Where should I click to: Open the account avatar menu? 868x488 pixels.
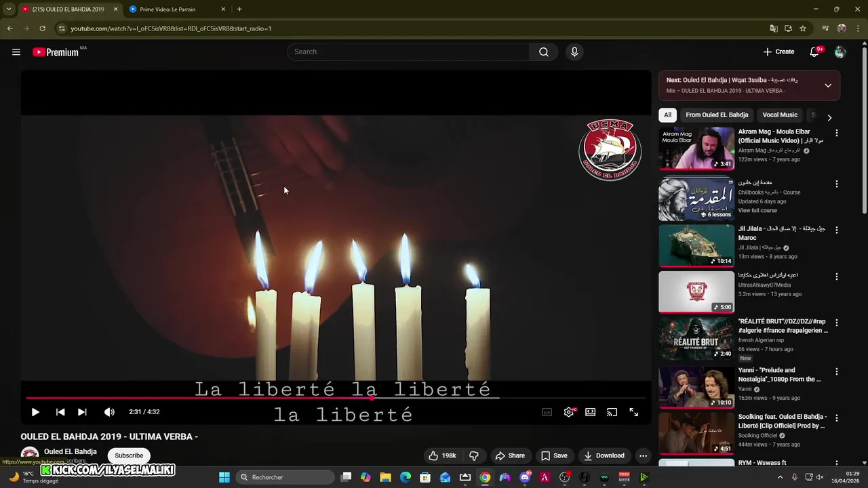click(x=840, y=52)
